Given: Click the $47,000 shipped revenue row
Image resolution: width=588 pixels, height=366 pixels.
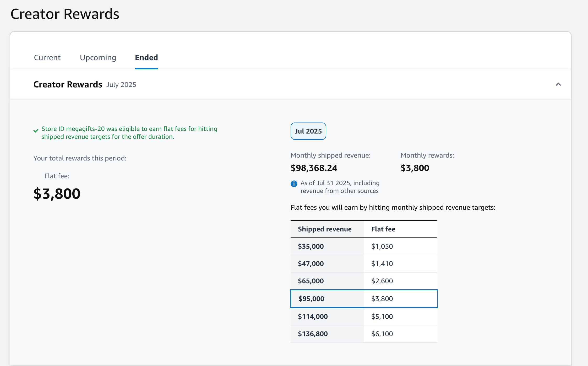Looking at the screenshot, I should coord(311,264).
